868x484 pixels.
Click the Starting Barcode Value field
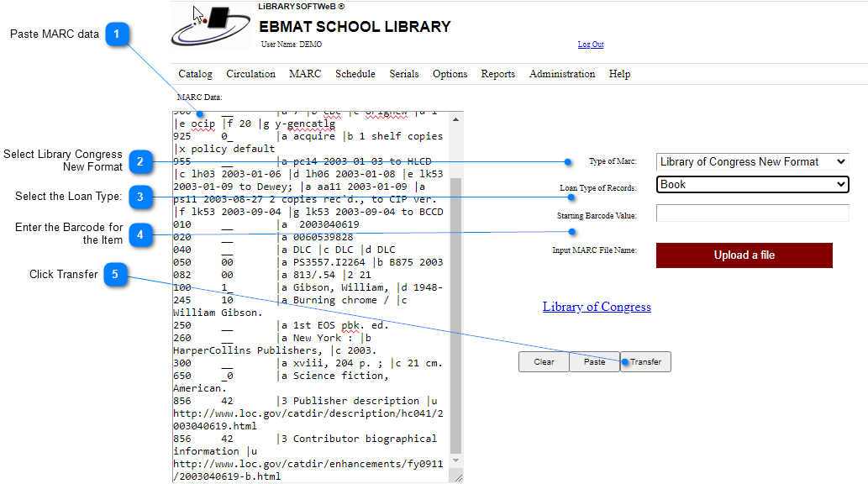pyautogui.click(x=752, y=213)
